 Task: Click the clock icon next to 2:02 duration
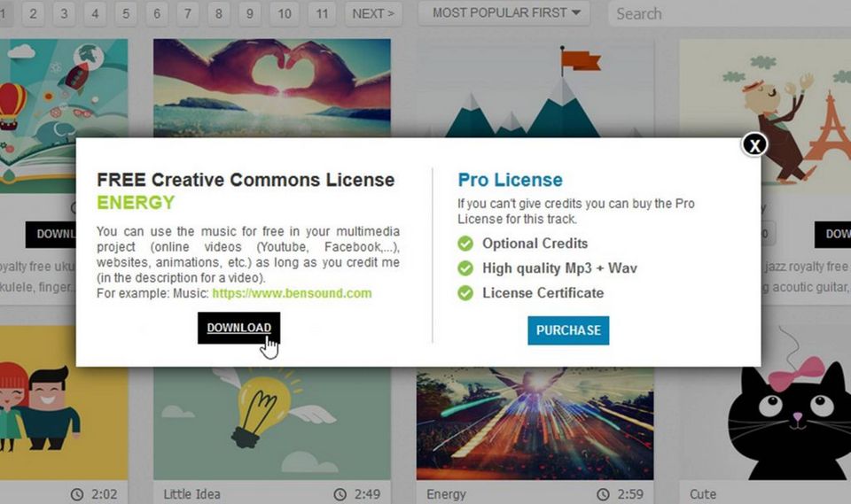[x=77, y=494]
